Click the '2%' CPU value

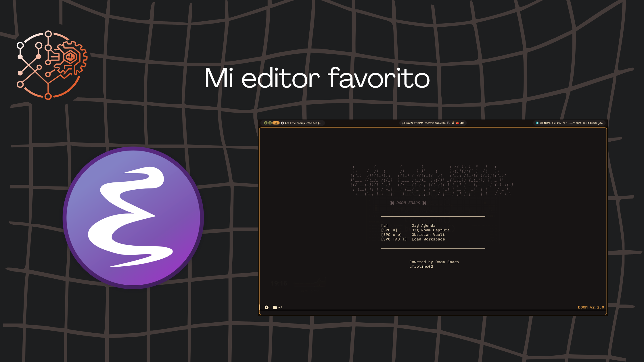coord(559,123)
